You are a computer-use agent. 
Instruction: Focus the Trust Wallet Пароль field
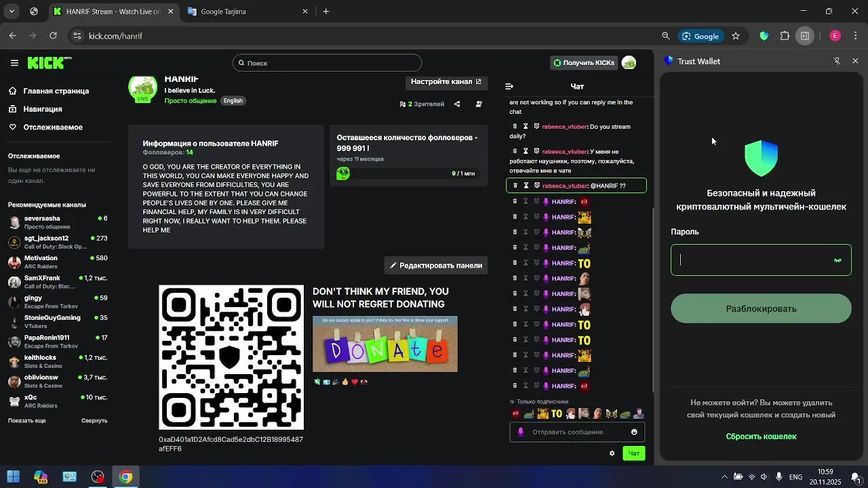tap(761, 260)
